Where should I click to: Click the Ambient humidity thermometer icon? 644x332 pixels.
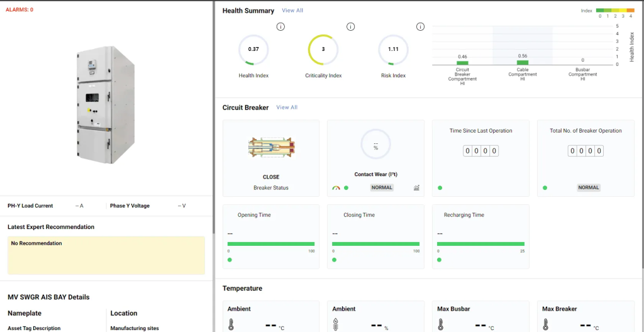click(336, 325)
